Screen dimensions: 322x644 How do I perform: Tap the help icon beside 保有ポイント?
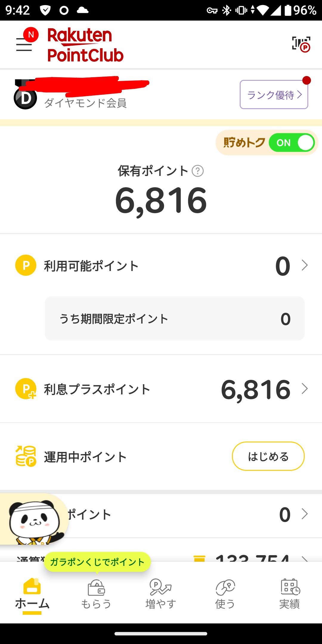197,171
